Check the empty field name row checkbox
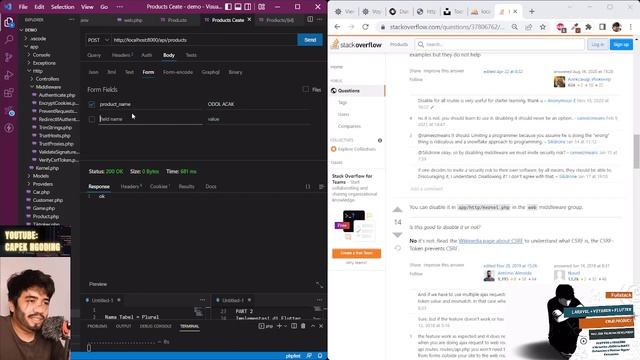The width and height of the screenshot is (640, 360). tap(92, 119)
